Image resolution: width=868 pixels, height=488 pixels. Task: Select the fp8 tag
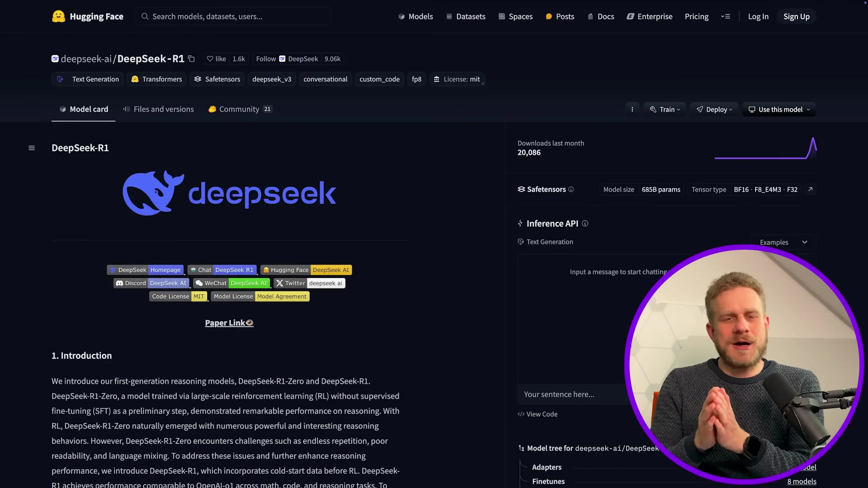(x=416, y=79)
